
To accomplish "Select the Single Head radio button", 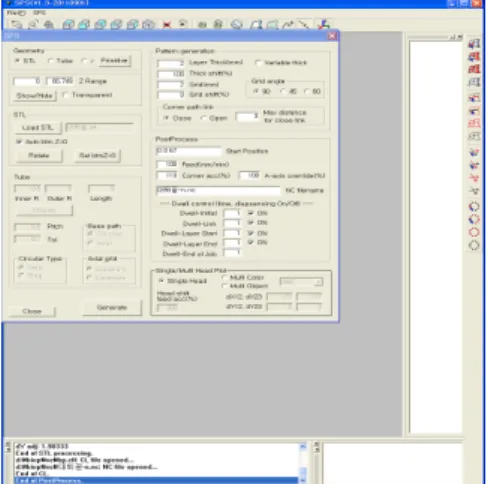I will 162,281.
